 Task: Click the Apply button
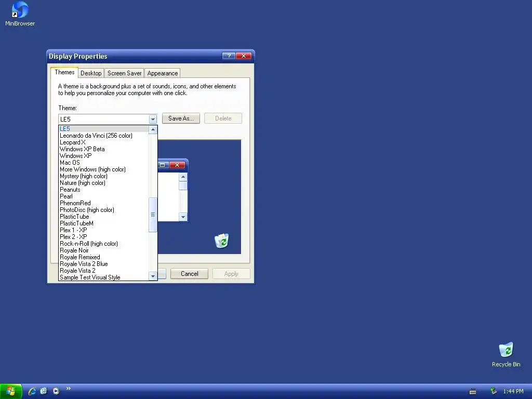(x=231, y=274)
